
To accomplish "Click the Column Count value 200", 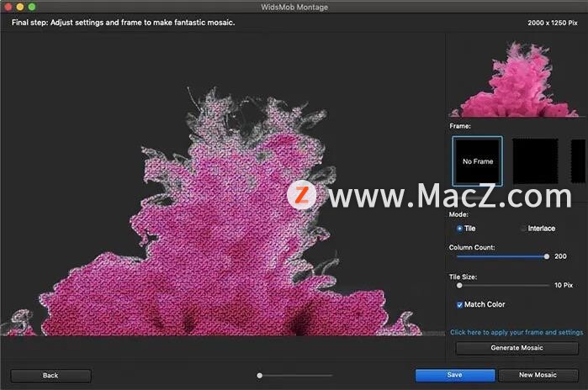I will coord(560,256).
